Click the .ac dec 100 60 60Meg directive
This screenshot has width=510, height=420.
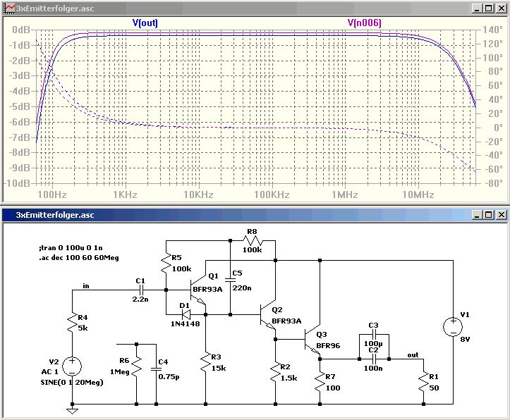click(x=79, y=258)
